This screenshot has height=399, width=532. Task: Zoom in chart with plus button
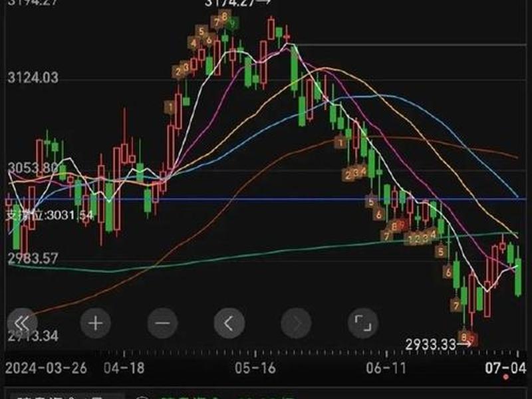click(x=95, y=323)
